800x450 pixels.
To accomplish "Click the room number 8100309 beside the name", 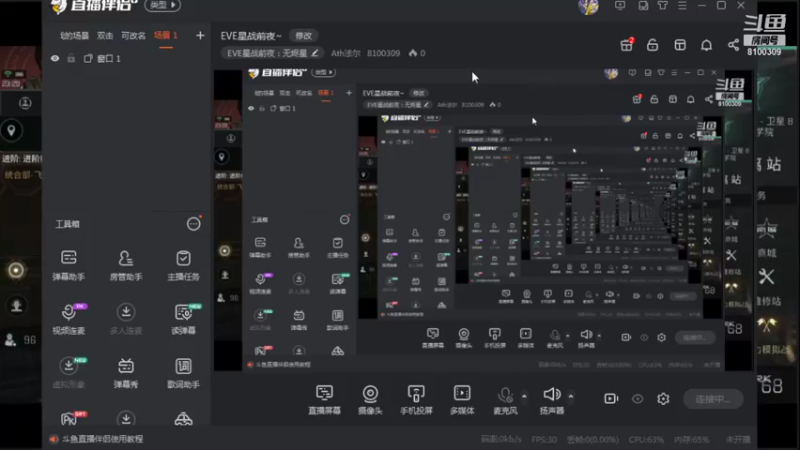I will 383,53.
